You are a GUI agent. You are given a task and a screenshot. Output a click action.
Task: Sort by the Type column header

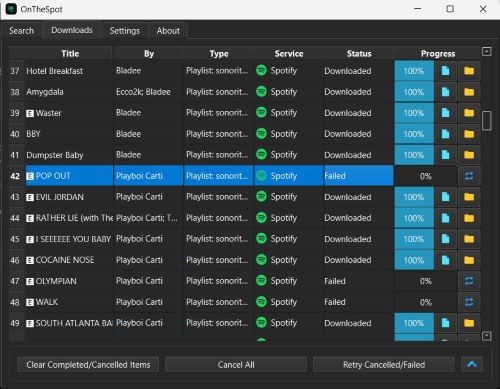[219, 53]
